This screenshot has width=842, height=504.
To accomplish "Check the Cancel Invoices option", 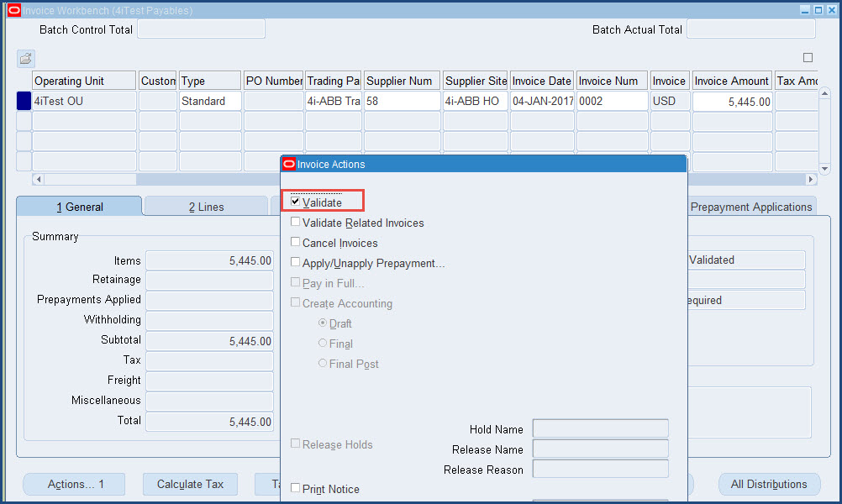I will click(295, 243).
